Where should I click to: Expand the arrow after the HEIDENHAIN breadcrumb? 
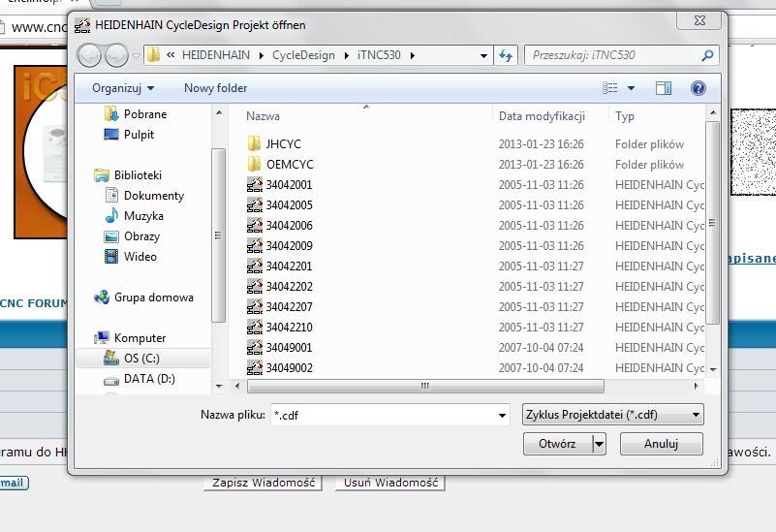[x=261, y=56]
